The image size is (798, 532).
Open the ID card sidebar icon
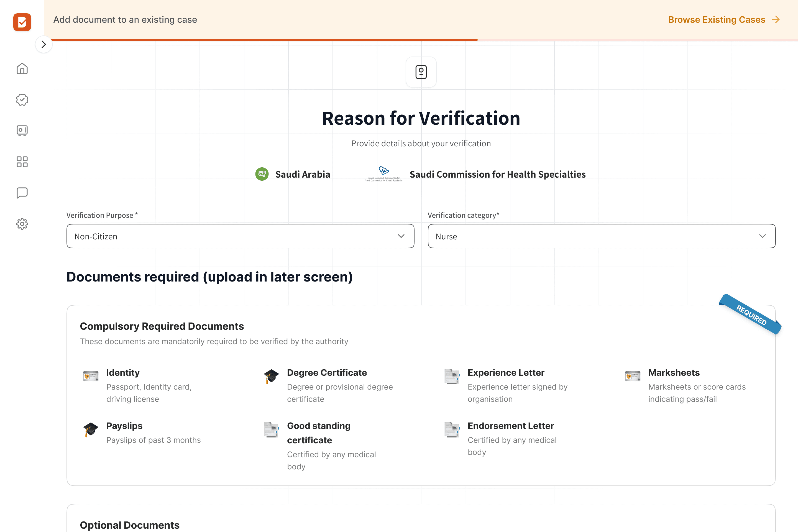click(22, 131)
